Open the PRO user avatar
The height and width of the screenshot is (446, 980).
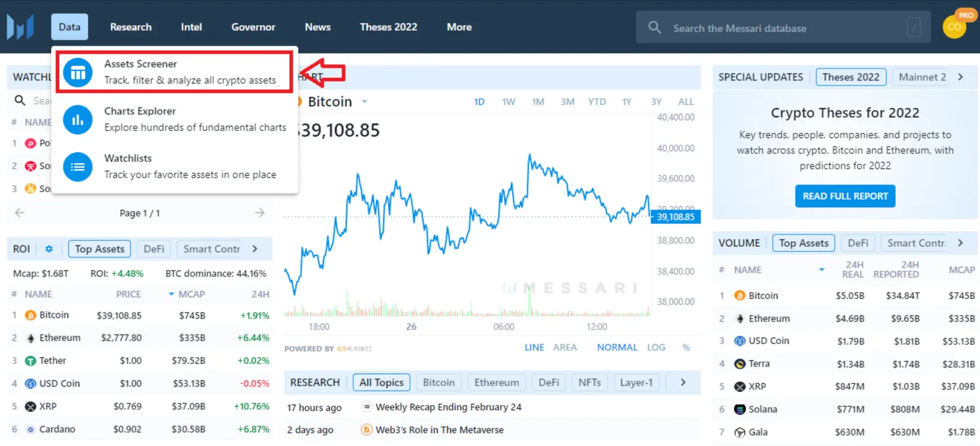coord(954,26)
